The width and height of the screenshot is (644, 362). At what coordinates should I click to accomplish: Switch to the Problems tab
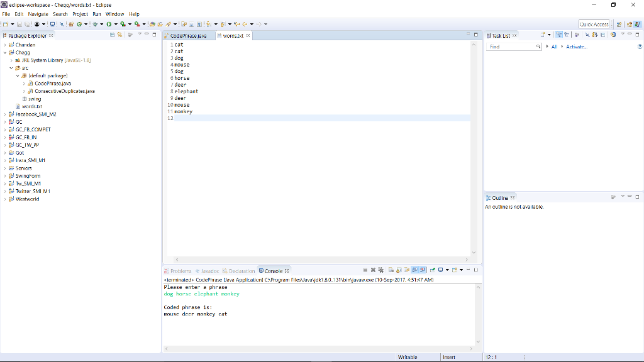tap(178, 271)
